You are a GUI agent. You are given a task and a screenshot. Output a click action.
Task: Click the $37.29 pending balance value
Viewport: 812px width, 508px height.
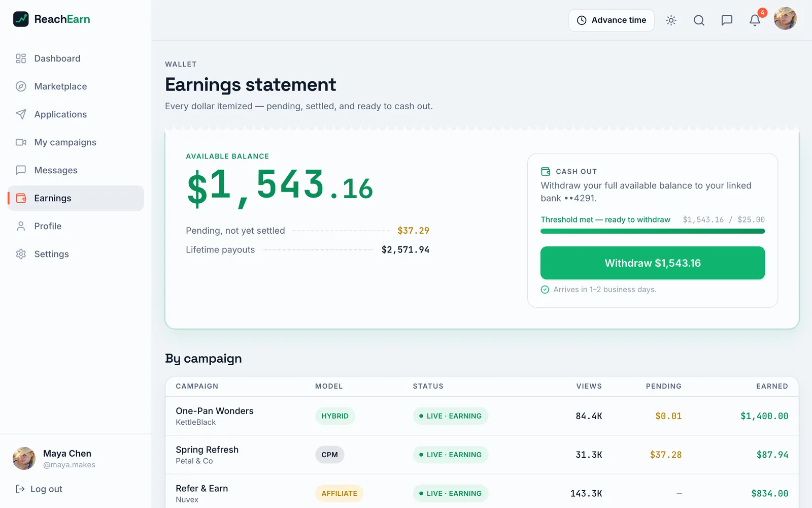click(x=413, y=231)
